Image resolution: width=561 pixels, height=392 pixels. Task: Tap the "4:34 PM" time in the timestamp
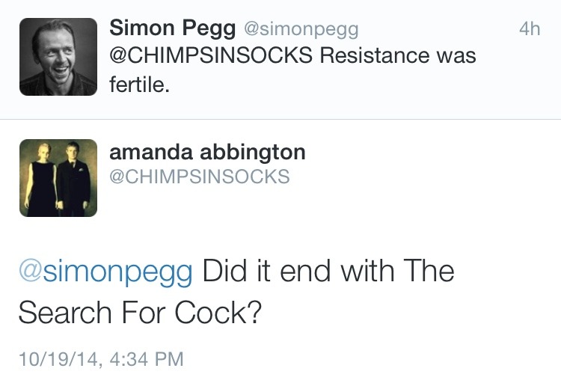[146, 358]
